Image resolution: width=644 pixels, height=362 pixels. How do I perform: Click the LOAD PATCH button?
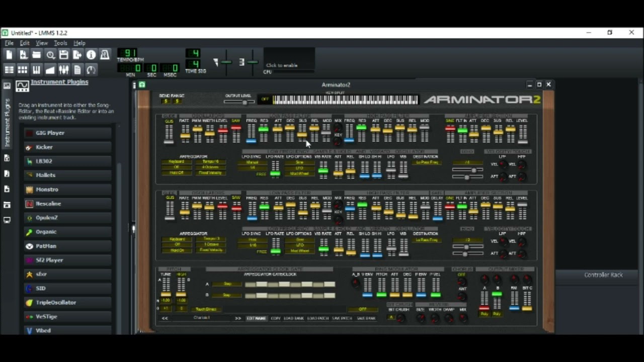pyautogui.click(x=318, y=318)
